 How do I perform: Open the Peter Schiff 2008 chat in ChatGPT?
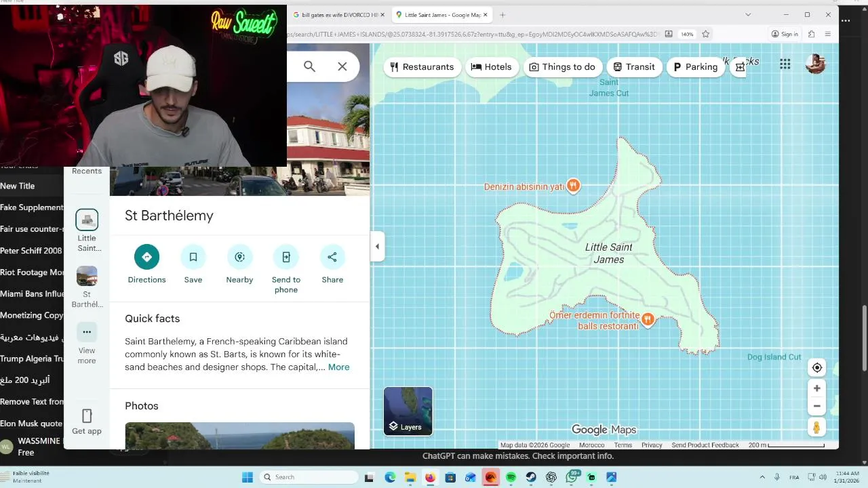click(32, 251)
